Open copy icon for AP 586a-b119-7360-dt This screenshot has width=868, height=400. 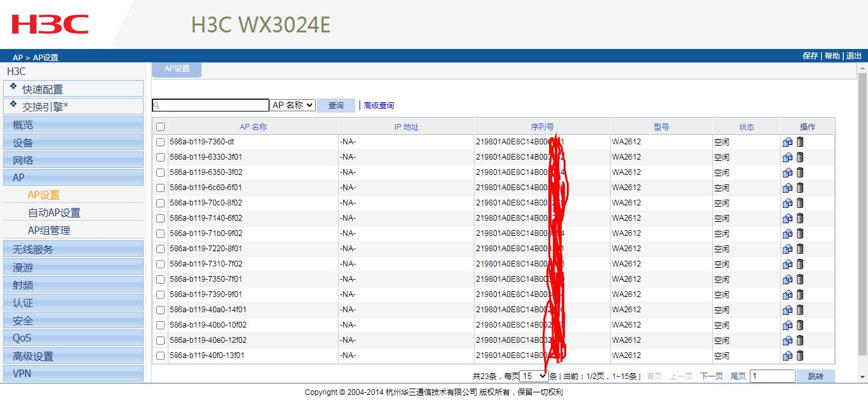pos(787,142)
